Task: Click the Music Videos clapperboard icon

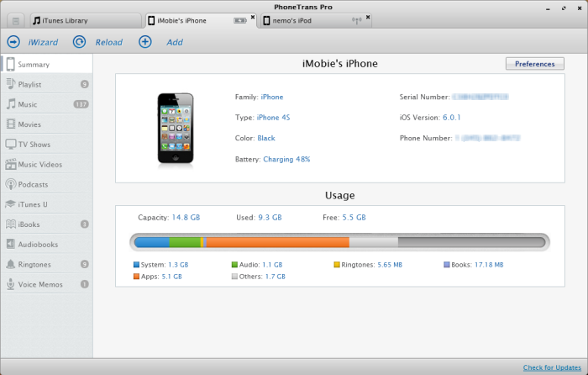Action: pos(11,164)
